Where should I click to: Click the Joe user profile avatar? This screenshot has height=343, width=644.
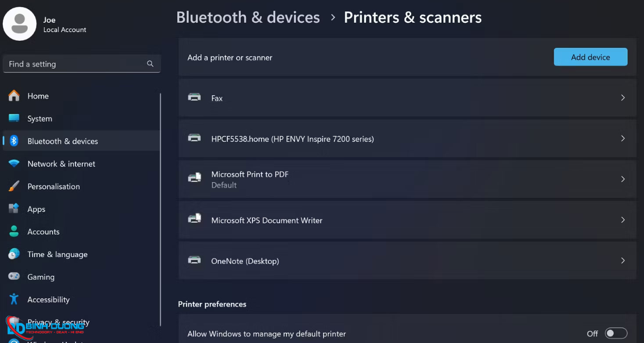(20, 24)
